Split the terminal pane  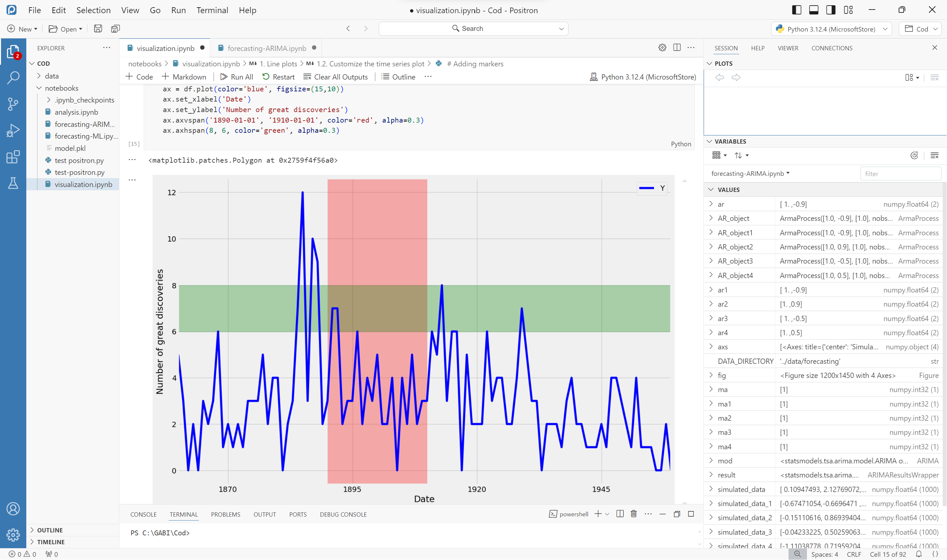click(620, 514)
